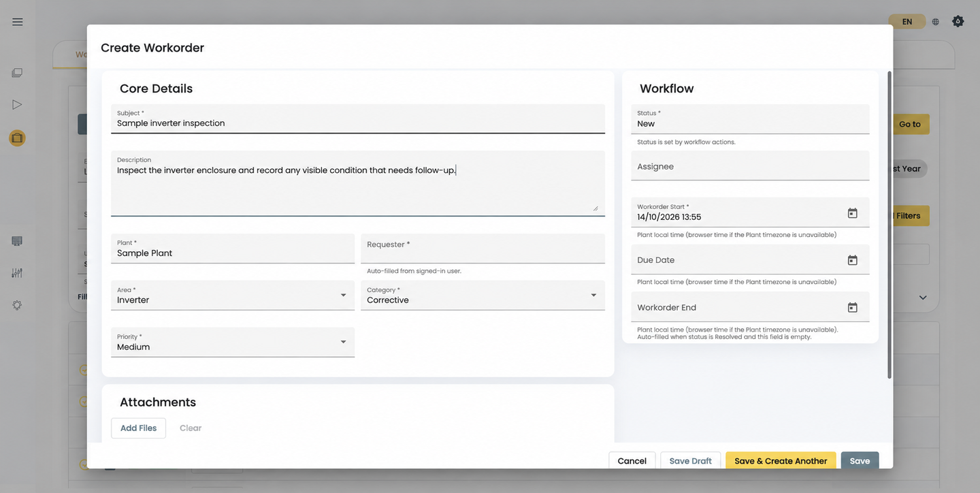
Task: Click the EN language badge in the header
Action: (x=907, y=22)
